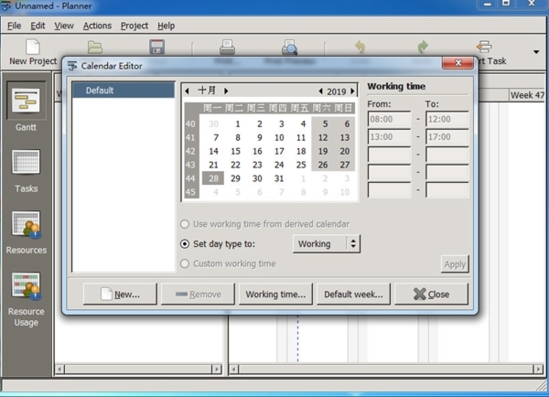Click the Undo arrow toolbar icon
The image size is (549, 397).
[360, 47]
